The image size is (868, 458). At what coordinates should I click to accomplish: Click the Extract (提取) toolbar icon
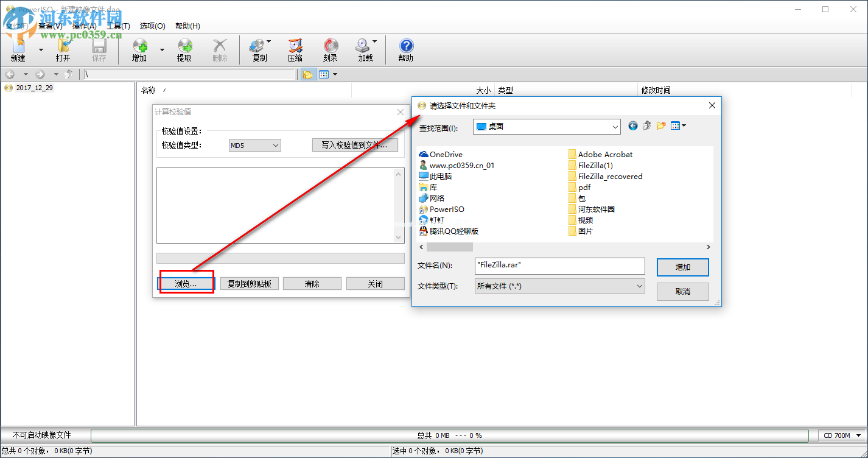(x=184, y=50)
